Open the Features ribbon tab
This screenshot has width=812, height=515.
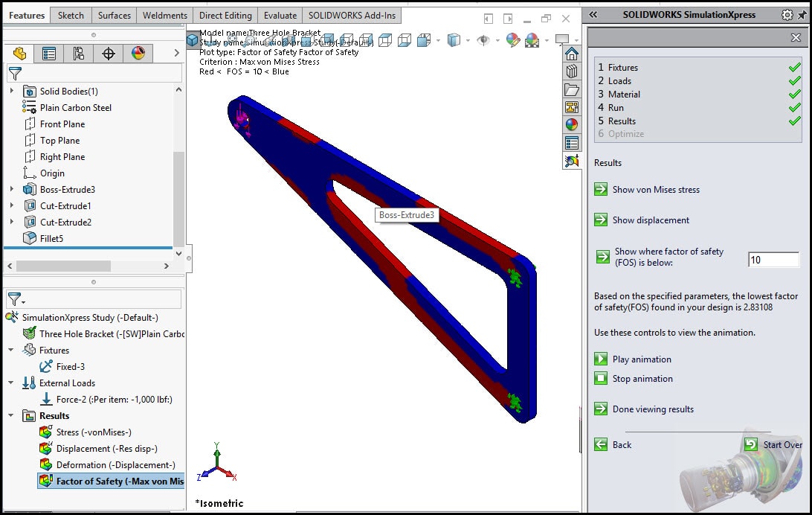(27, 16)
